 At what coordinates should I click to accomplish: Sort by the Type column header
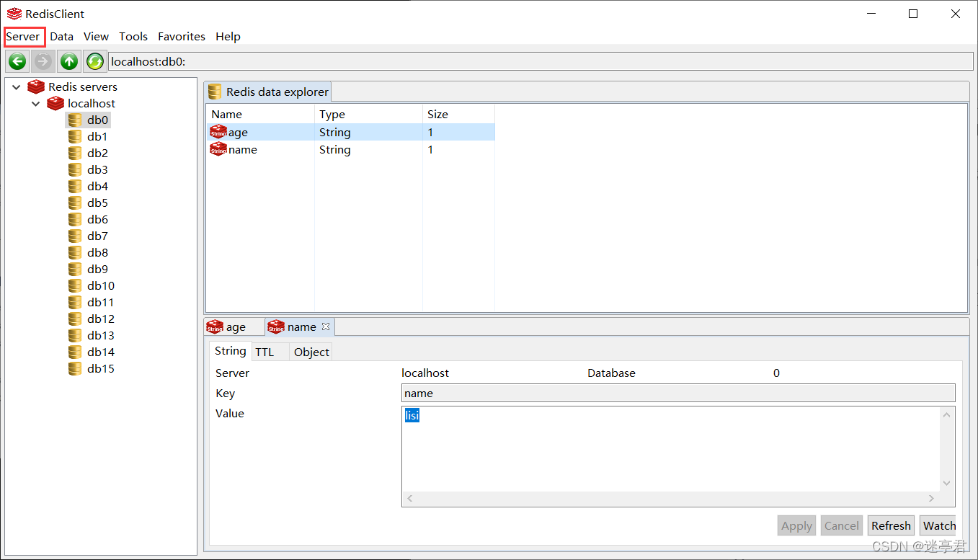pyautogui.click(x=368, y=114)
